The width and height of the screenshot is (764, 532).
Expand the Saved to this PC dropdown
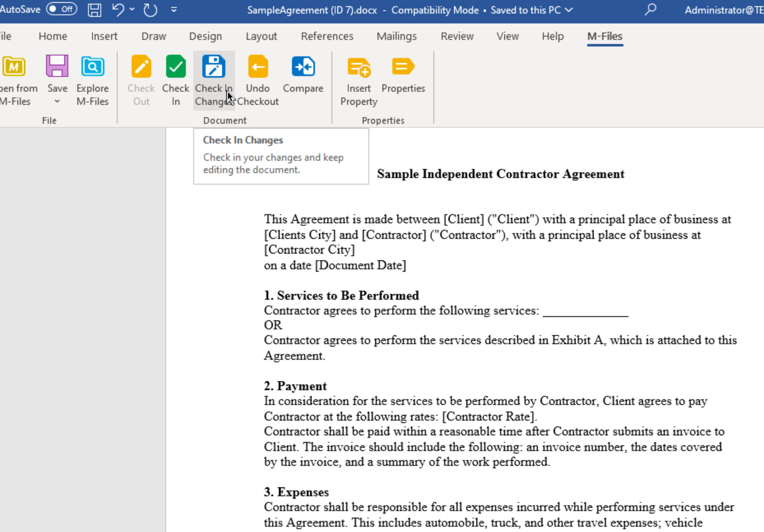(x=569, y=10)
